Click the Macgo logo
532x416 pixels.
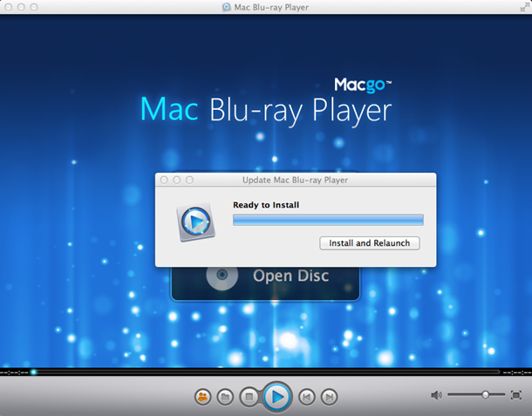(x=363, y=85)
